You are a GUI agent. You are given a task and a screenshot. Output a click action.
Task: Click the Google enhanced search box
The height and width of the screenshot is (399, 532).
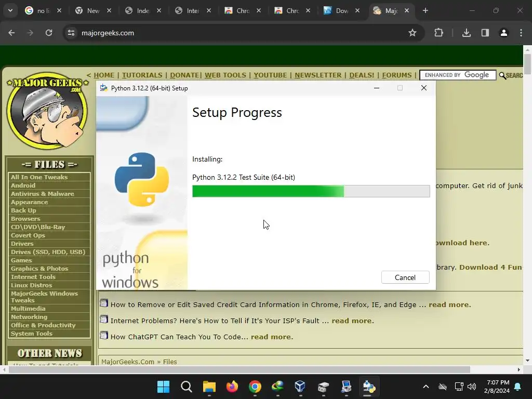[458, 75]
